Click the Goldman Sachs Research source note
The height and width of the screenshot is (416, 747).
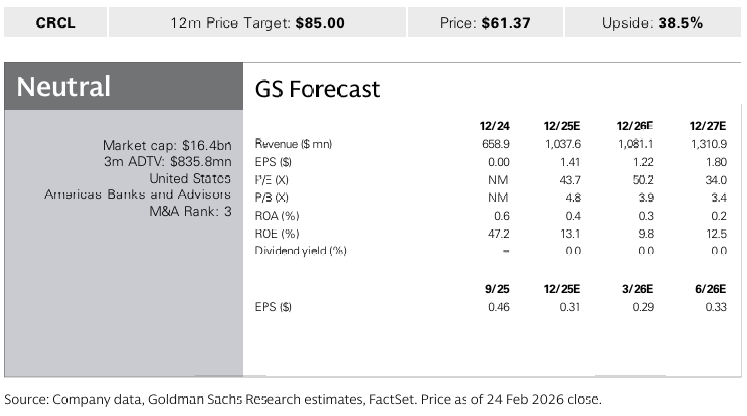point(303,399)
